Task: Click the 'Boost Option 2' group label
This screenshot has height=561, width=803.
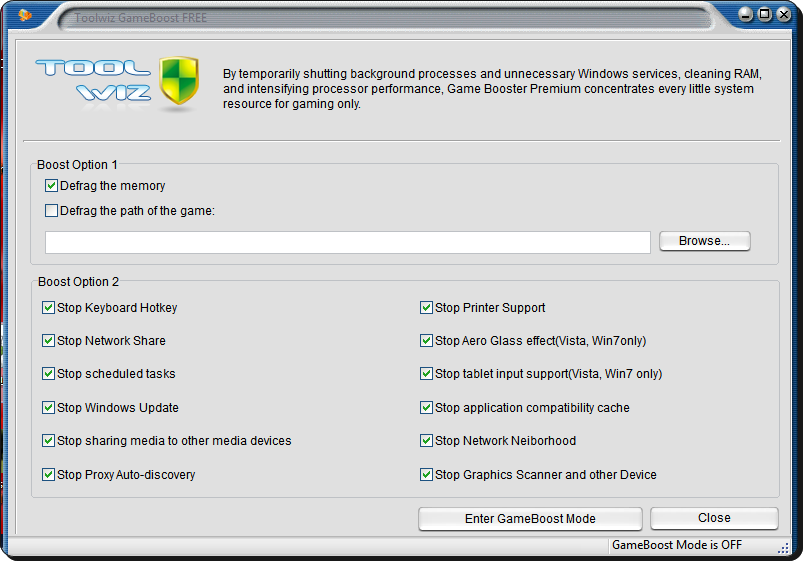Action: 78,282
